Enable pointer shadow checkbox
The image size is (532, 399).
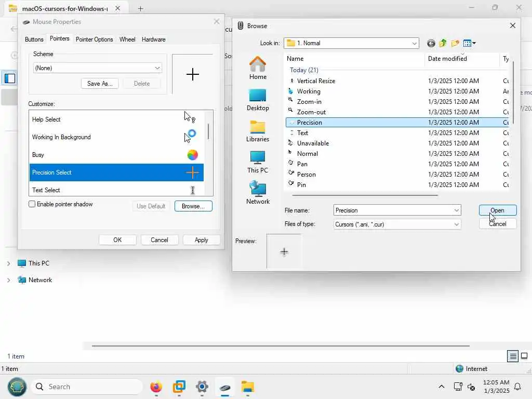tap(32, 204)
